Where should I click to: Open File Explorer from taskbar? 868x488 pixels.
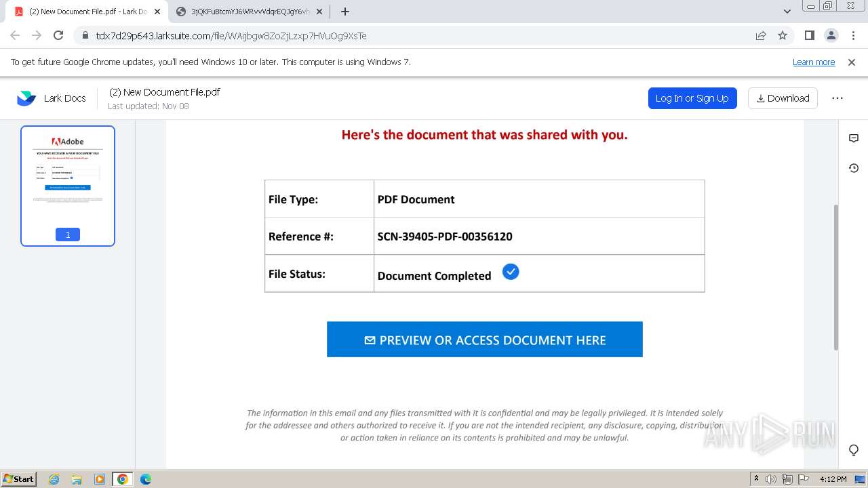click(x=77, y=479)
